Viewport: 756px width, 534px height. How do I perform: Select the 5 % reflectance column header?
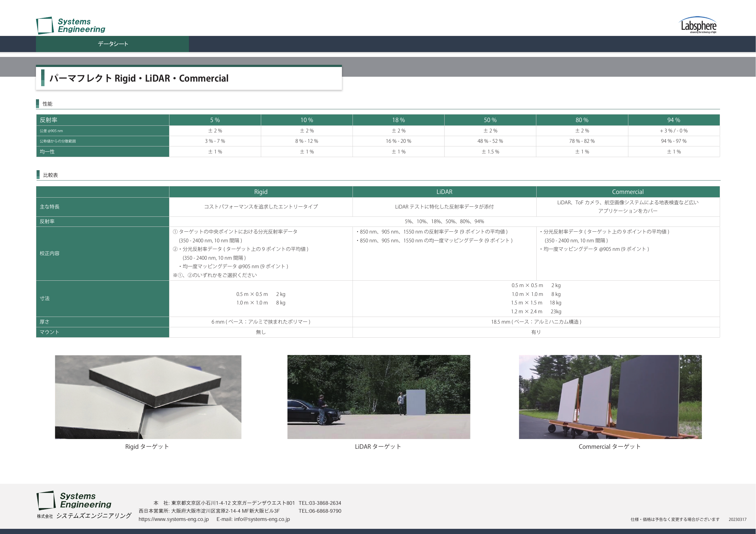tap(215, 120)
